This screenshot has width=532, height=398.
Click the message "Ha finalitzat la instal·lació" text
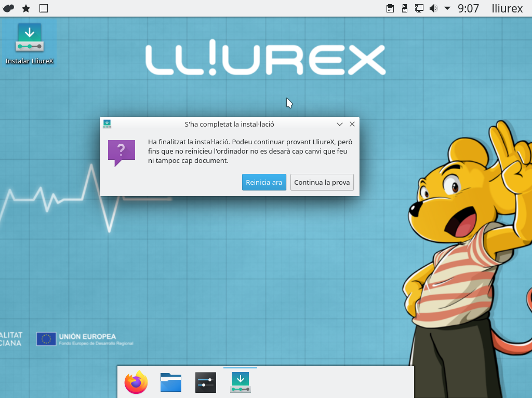[250, 151]
